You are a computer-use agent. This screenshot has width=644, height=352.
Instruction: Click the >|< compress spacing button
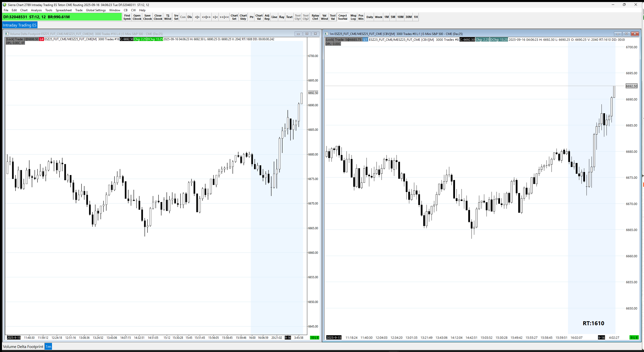pos(215,17)
